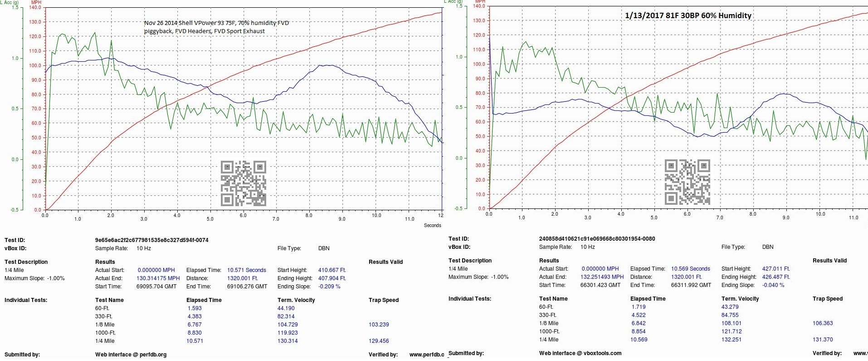This screenshot has height=361, width=868.
Task: Select the 129.456 quarter-mile trap speed
Action: 379,341
